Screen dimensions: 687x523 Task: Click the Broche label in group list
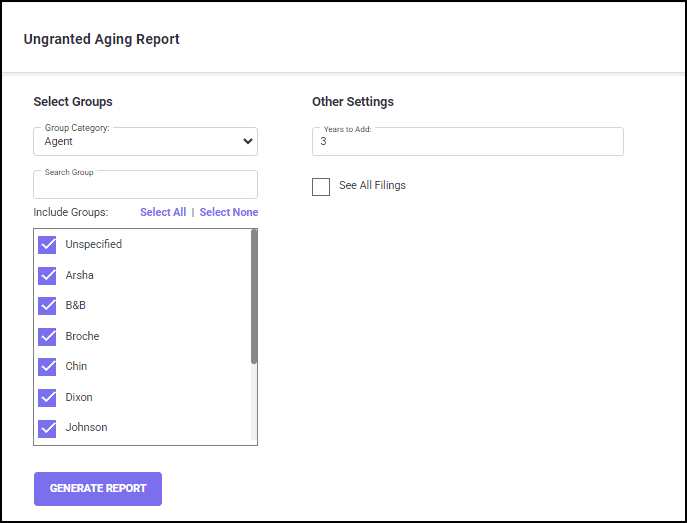82,337
